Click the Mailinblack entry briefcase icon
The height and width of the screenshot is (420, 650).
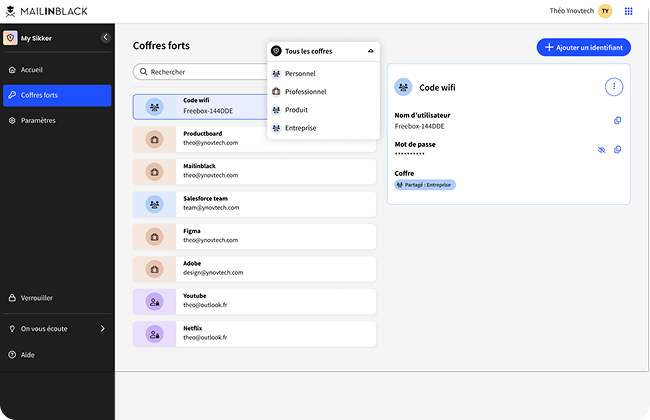coord(154,172)
